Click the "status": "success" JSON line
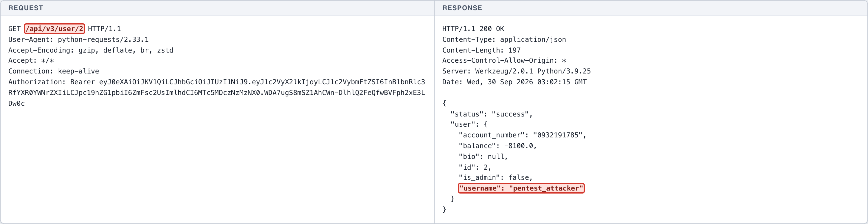 pyautogui.click(x=492, y=114)
